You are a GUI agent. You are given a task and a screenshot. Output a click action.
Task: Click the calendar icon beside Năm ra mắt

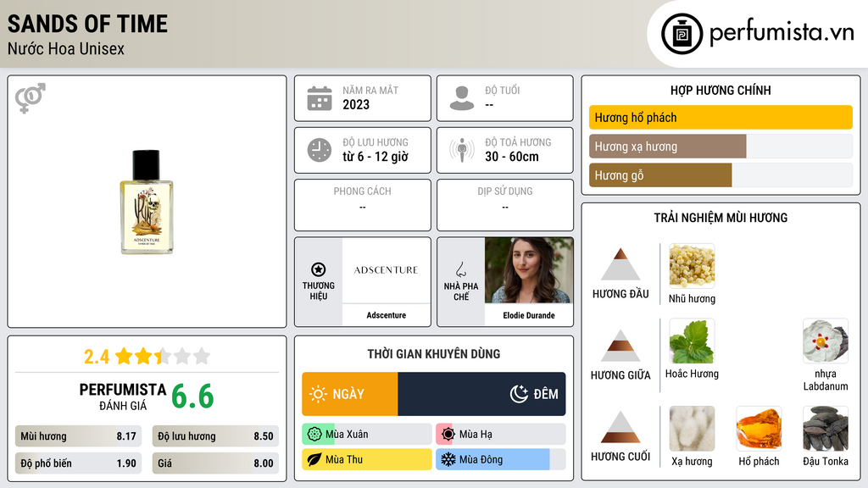320,98
